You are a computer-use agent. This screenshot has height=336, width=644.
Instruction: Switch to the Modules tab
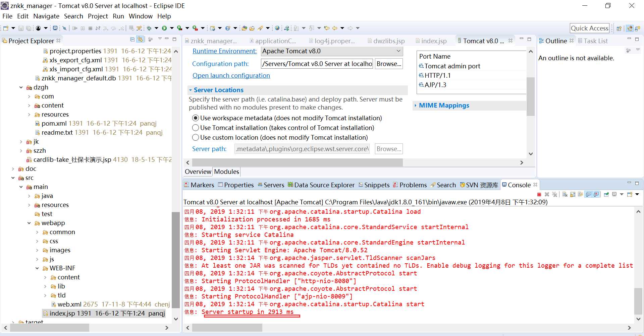pyautogui.click(x=227, y=172)
